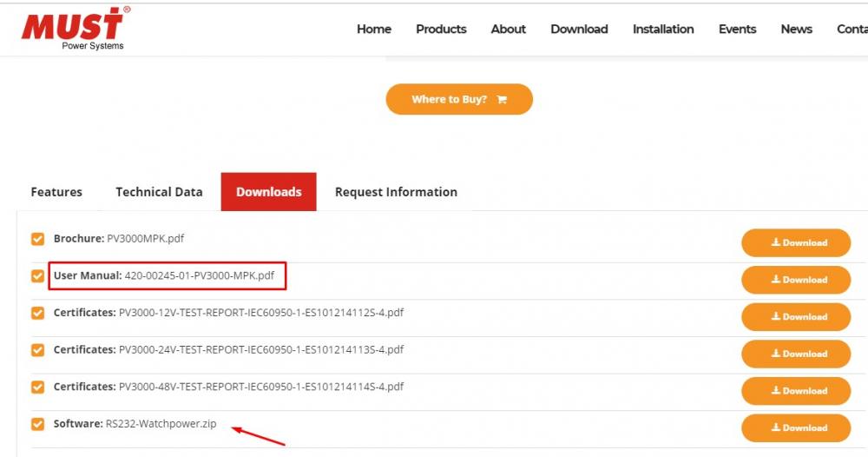Switch to the Request Information tab
The image size is (868, 457).
pos(397,192)
